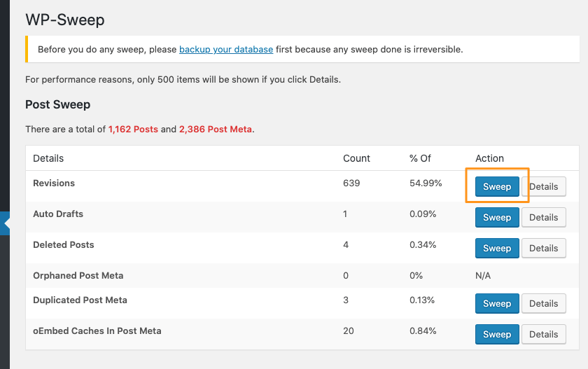This screenshot has height=369, width=588.
Task: Sweep Duplicated Post Meta
Action: click(497, 304)
